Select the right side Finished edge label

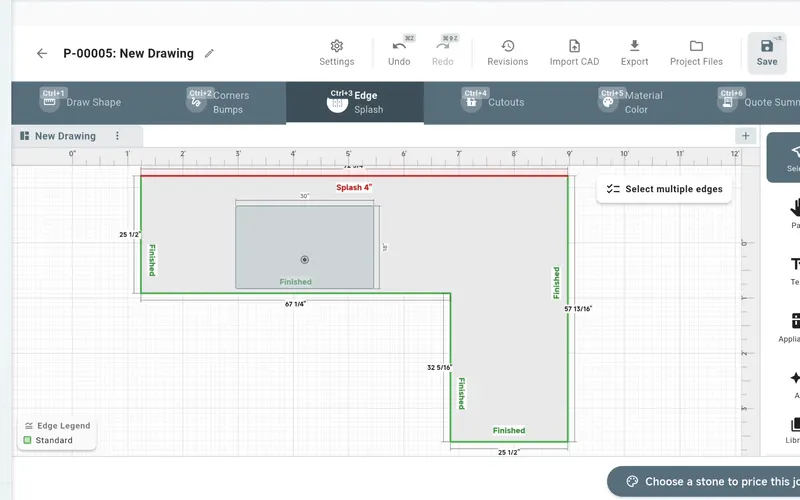(x=557, y=283)
